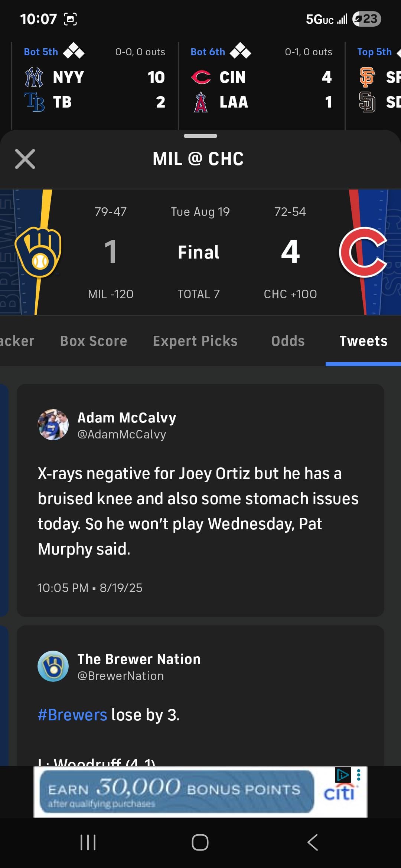This screenshot has height=868, width=401.
Task: Open the Reds vs Angels live game card
Action: pos(261,85)
